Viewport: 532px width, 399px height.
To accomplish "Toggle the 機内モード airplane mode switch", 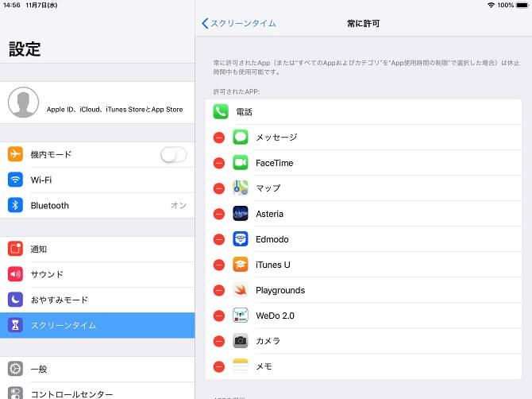I will pyautogui.click(x=174, y=155).
